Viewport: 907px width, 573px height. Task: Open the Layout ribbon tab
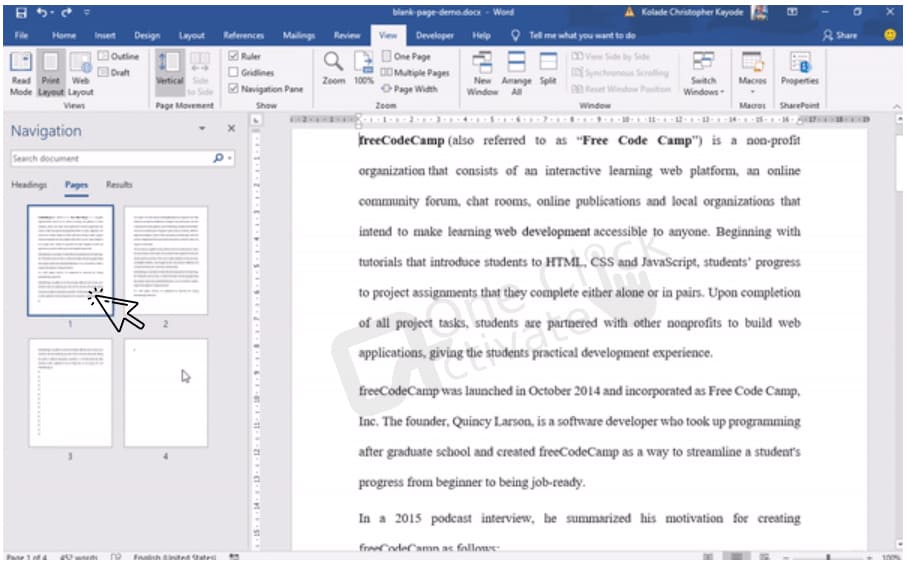[x=191, y=35]
